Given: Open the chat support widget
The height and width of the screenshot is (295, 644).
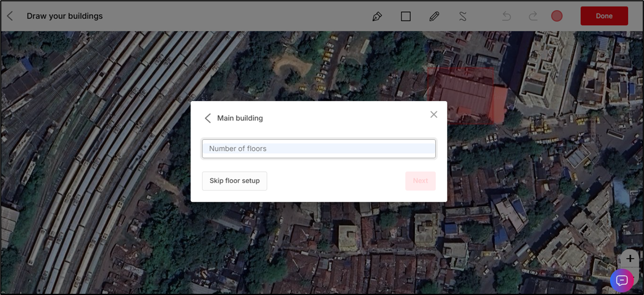Looking at the screenshot, I should (x=622, y=280).
